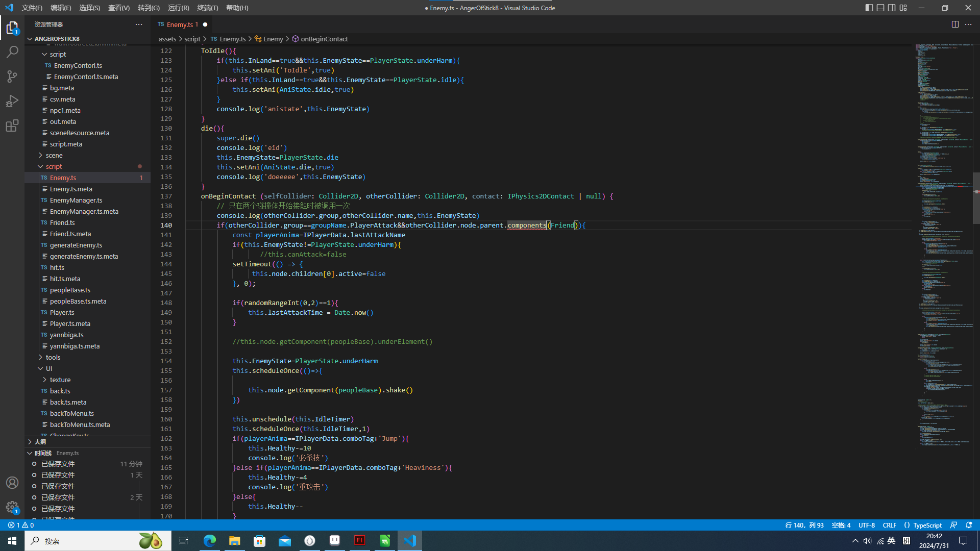Image resolution: width=980 pixels, height=551 pixels.
Task: Open the Accounts menu icon
Action: click(12, 483)
